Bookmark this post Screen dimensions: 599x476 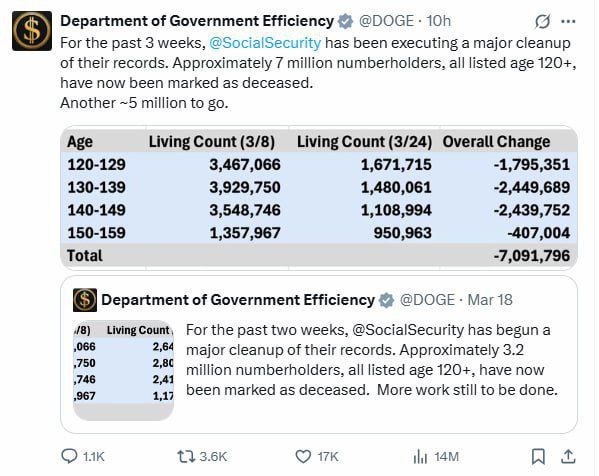point(539,456)
